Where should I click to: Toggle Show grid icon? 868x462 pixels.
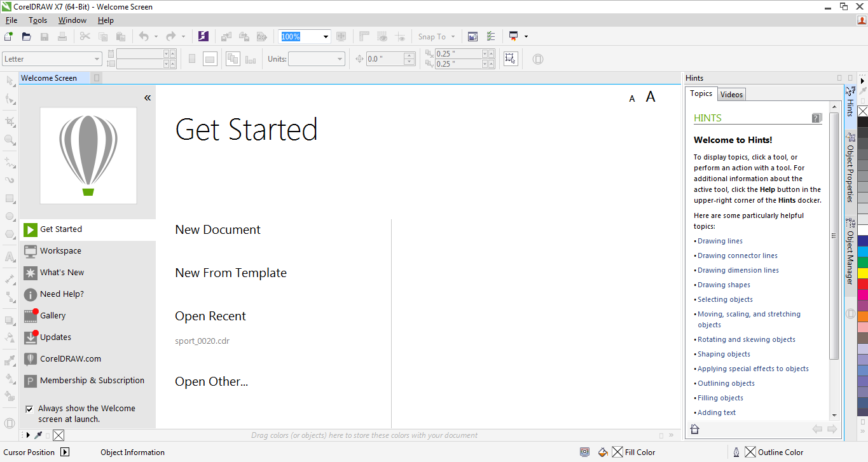click(x=382, y=36)
